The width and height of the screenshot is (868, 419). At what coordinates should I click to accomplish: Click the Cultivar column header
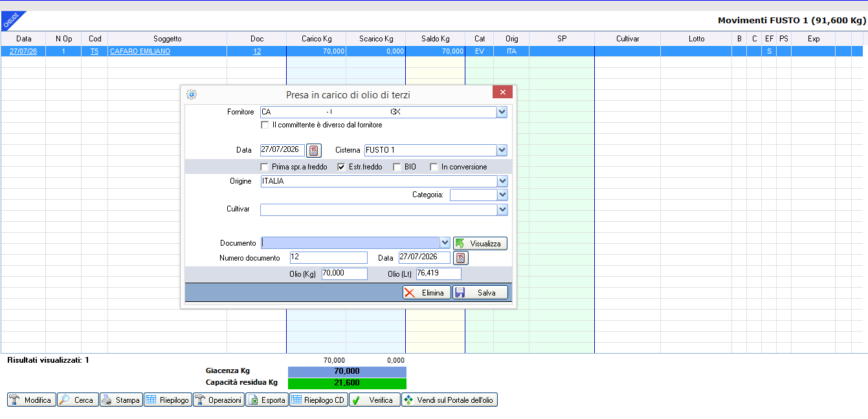click(628, 39)
